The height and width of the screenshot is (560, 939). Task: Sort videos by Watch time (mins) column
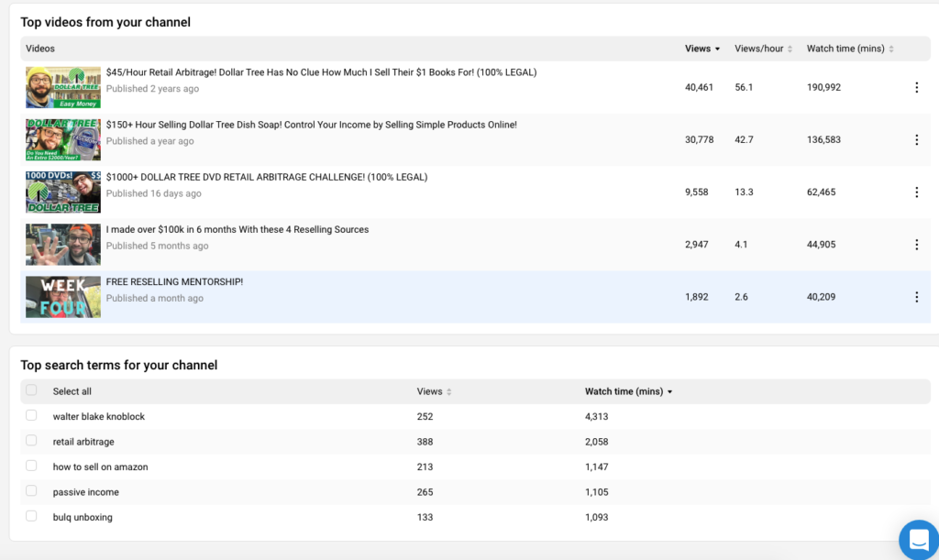click(850, 49)
